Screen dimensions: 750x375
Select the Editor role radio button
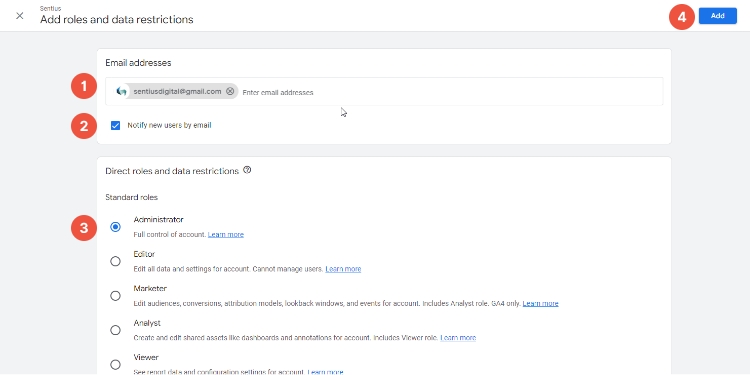point(115,261)
